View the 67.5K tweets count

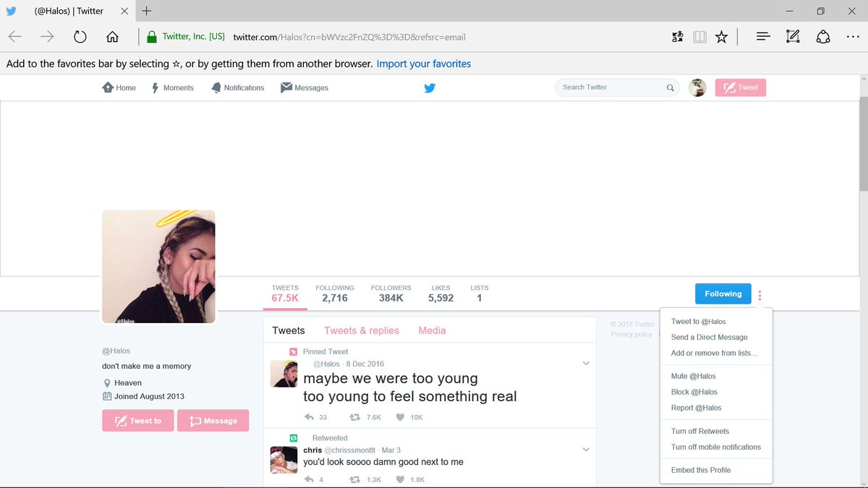coord(285,293)
